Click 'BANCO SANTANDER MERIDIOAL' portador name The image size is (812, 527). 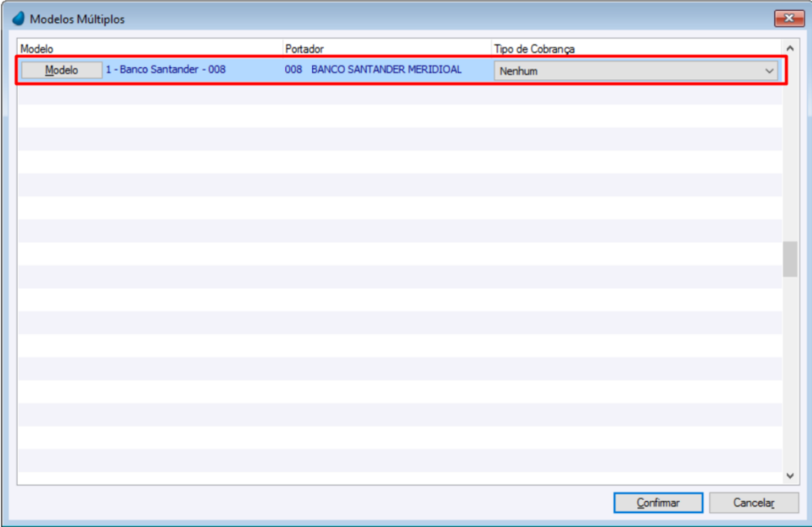pos(386,69)
